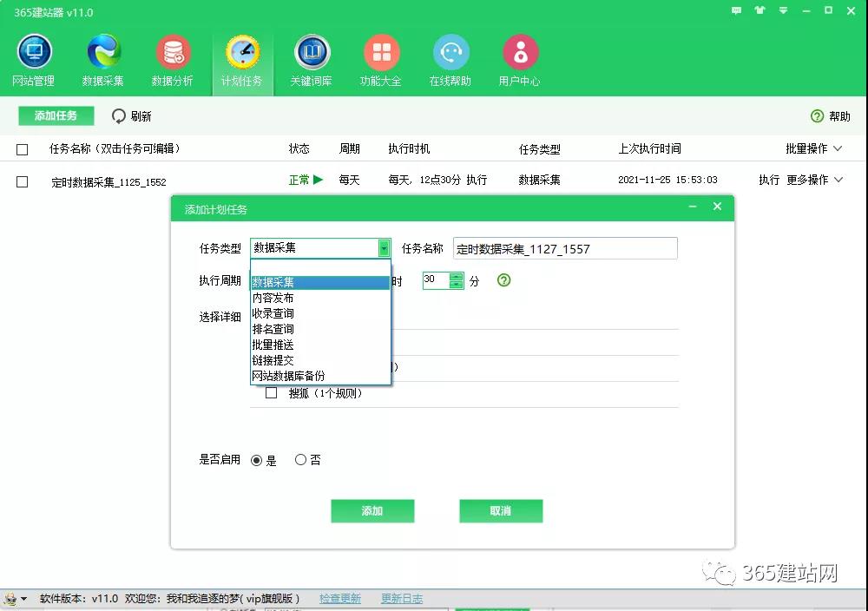Choose 批量推送 from the task type list
This screenshot has width=868, height=611.
[x=320, y=345]
